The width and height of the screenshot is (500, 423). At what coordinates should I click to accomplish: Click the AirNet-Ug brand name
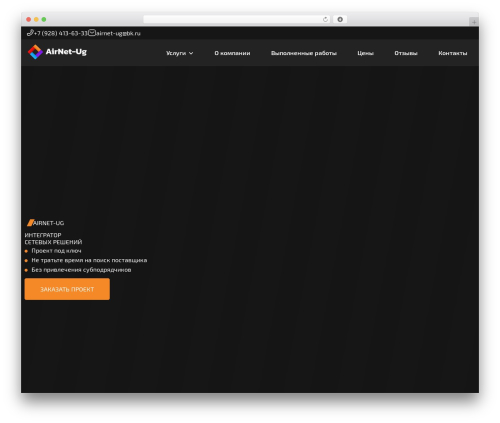pyautogui.click(x=66, y=52)
